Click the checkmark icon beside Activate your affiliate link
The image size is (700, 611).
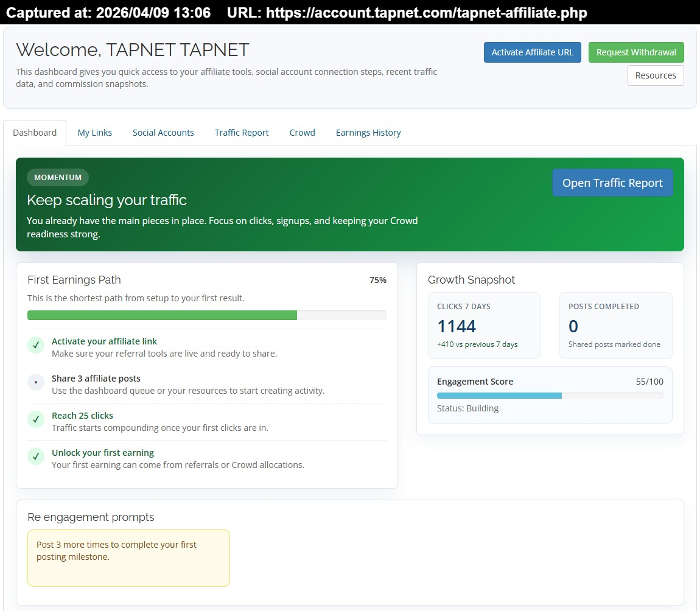coord(36,345)
